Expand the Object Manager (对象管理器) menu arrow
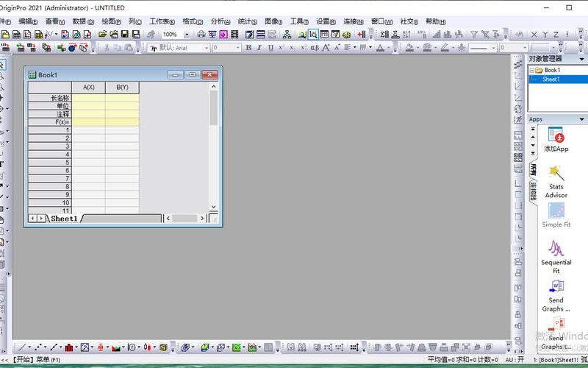Viewport: 588px width, 368px height. (x=581, y=59)
